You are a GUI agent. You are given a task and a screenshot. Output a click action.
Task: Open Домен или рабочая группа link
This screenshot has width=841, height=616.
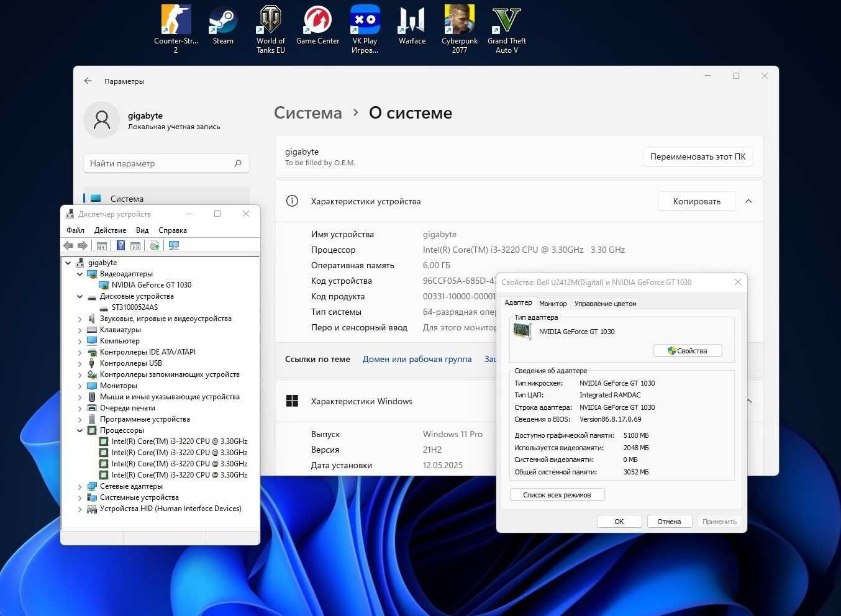pos(417,359)
